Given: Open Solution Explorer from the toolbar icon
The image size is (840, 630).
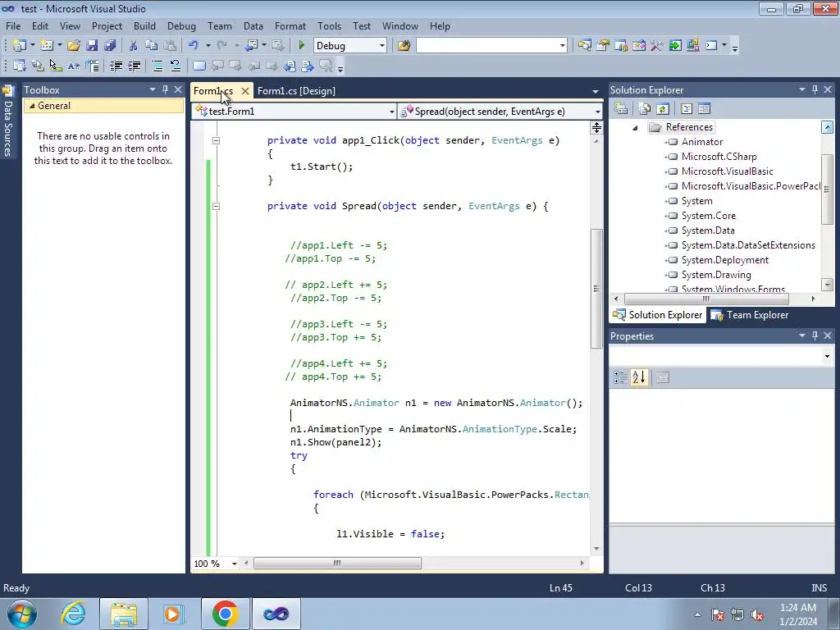Looking at the screenshot, I should point(584,46).
